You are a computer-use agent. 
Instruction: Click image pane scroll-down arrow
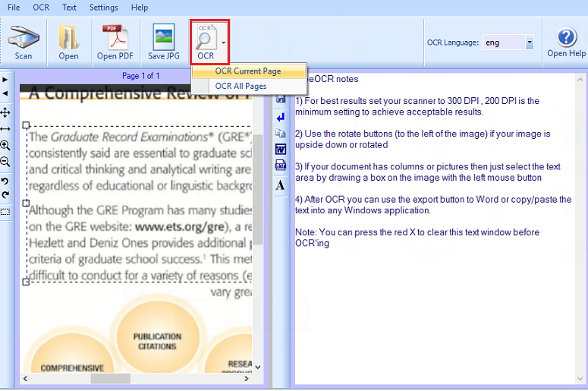click(258, 367)
